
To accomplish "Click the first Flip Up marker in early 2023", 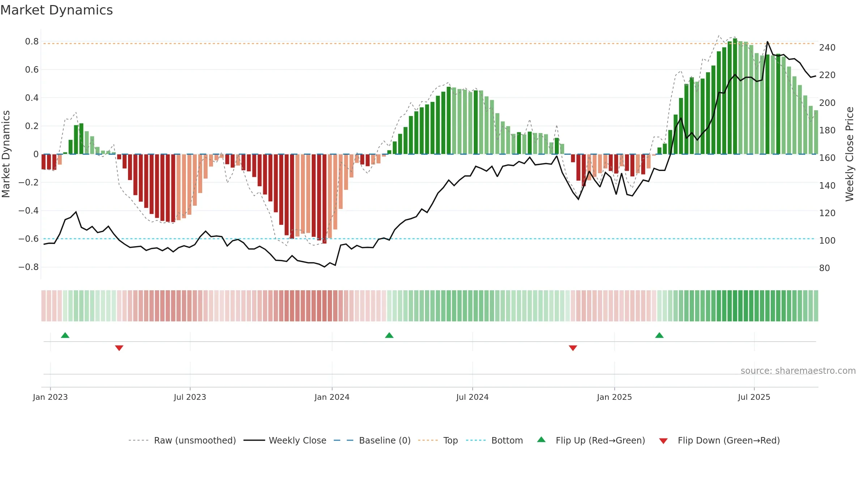I will (65, 335).
